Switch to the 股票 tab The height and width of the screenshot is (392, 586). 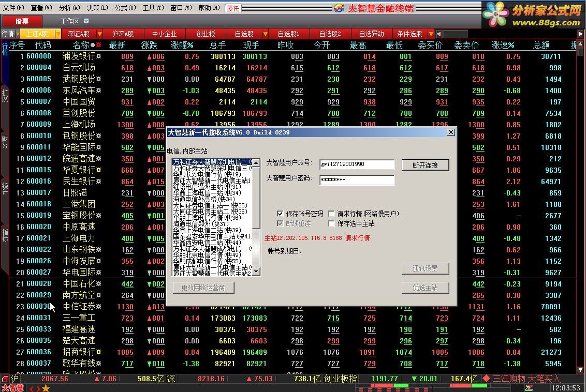click(x=22, y=21)
